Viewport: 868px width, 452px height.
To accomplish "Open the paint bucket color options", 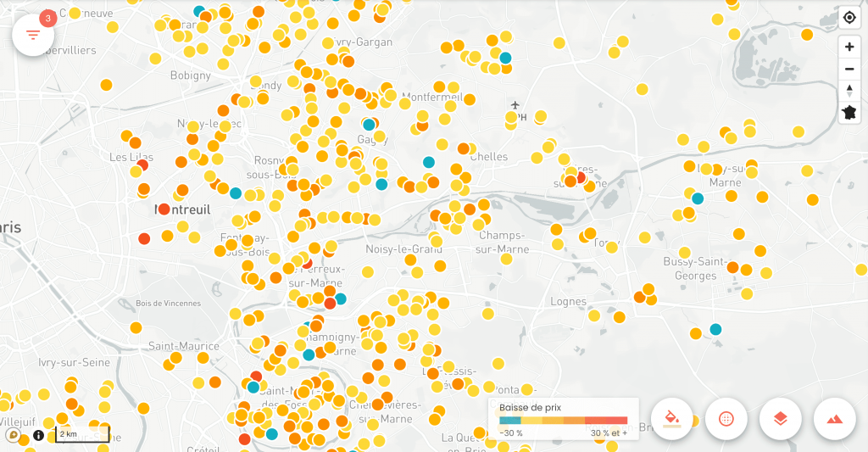I will coord(672,418).
